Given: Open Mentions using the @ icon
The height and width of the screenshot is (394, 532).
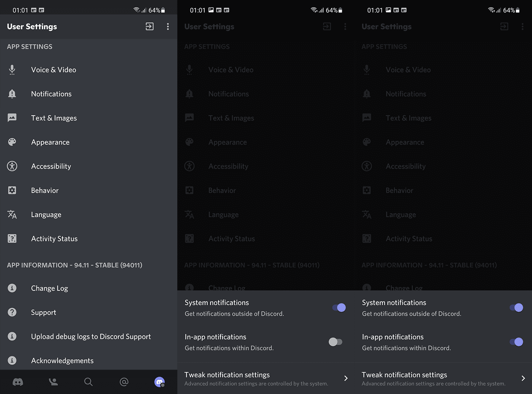Looking at the screenshot, I should click(124, 382).
